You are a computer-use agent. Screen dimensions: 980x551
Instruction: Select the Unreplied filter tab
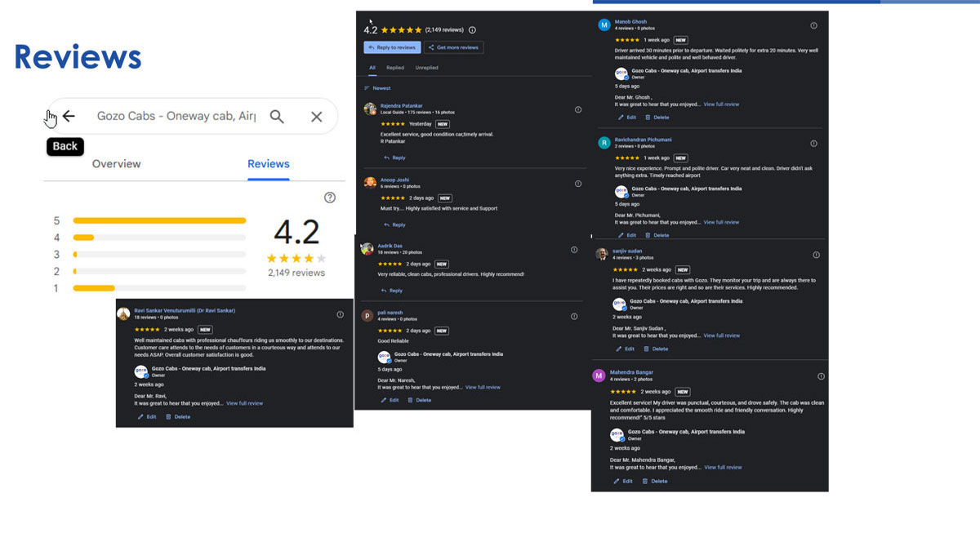click(426, 68)
